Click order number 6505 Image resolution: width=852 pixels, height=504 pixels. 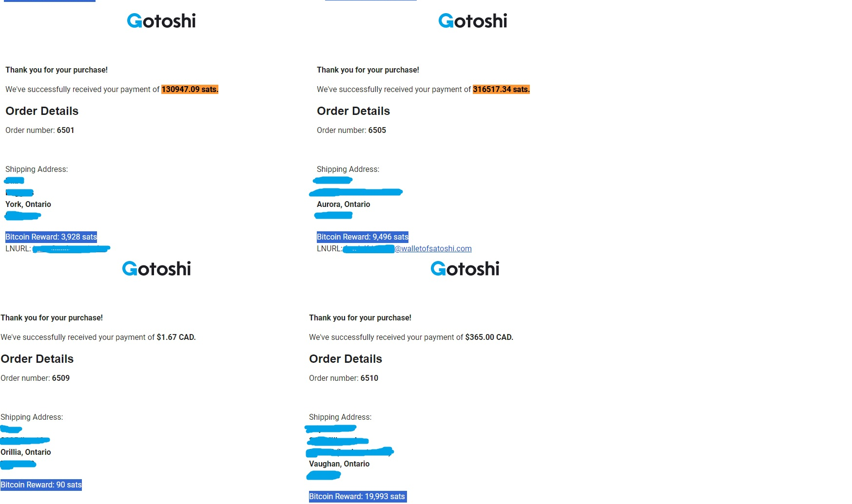[x=377, y=131]
